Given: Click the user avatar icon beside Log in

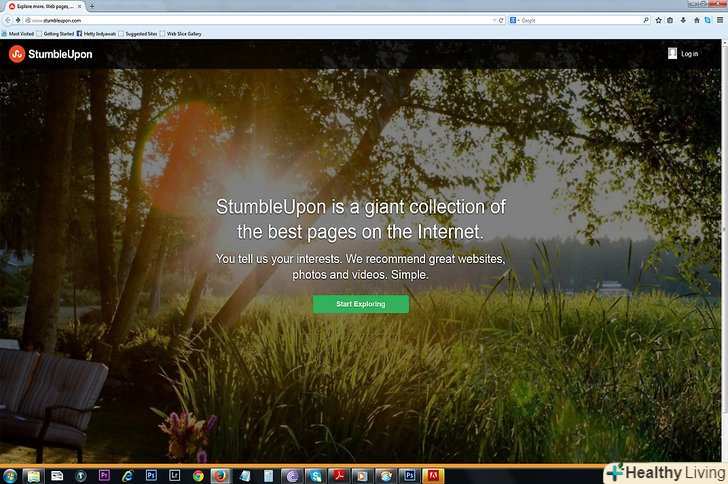Looking at the screenshot, I should [672, 53].
